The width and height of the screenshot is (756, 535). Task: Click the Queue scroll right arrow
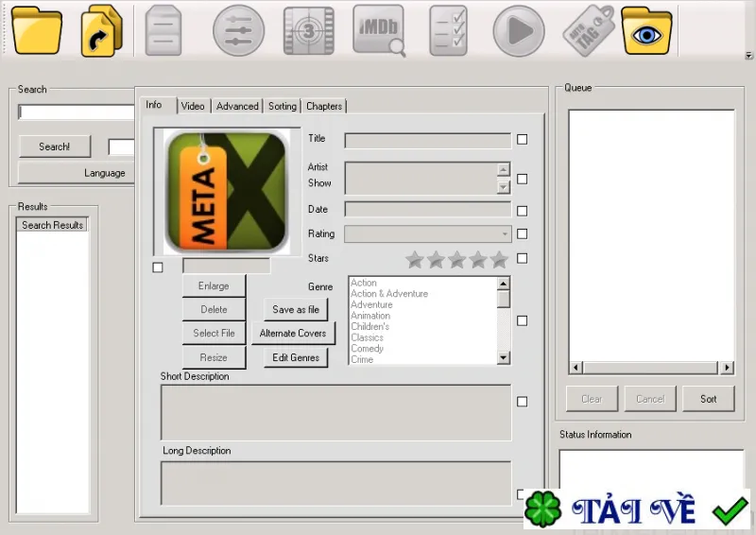[727, 368]
